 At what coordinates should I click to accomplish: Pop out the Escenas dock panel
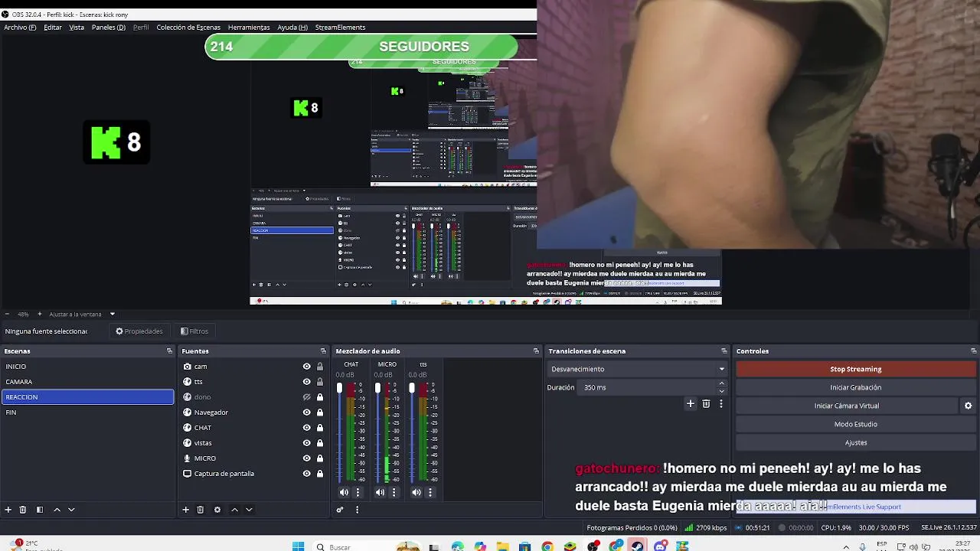[x=170, y=351]
